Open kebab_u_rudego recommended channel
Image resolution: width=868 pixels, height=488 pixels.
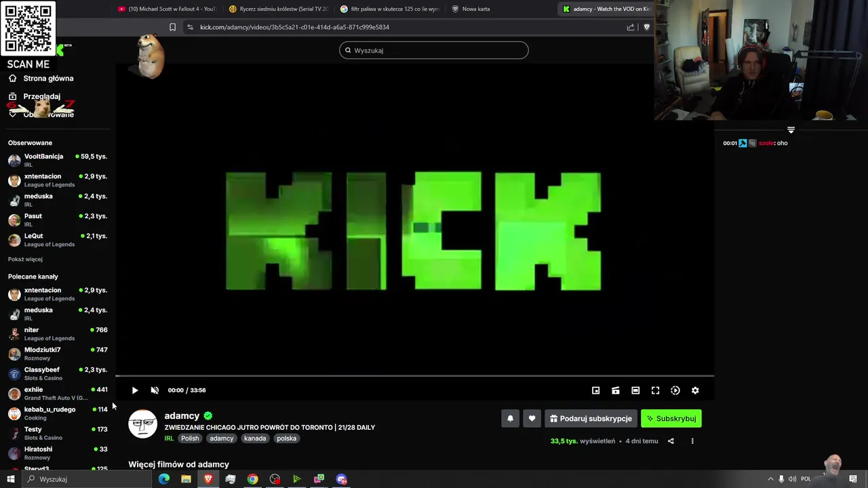click(x=58, y=413)
